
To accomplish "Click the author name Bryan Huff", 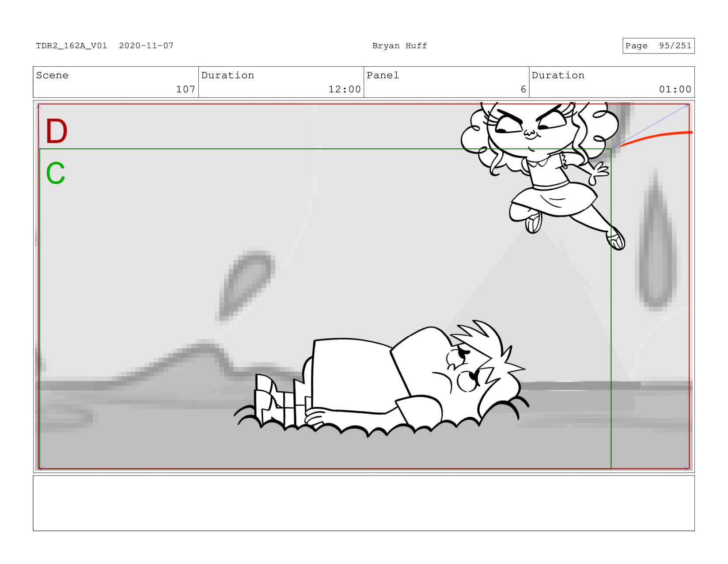I will click(399, 46).
